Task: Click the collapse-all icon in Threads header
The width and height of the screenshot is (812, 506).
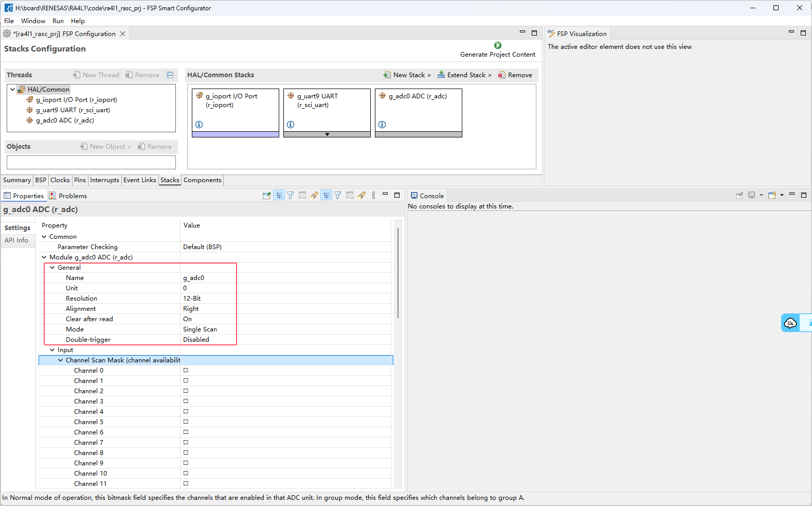Action: tap(170, 75)
